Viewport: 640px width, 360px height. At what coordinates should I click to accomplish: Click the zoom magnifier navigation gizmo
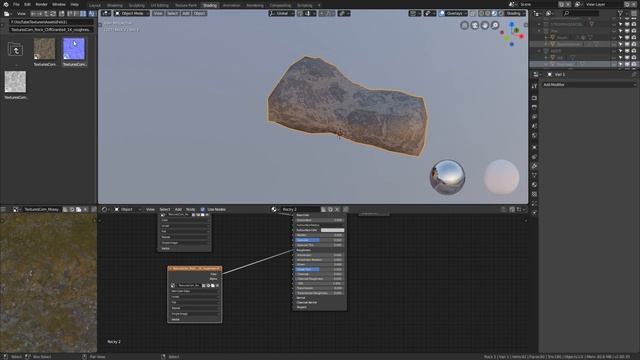[x=495, y=25]
